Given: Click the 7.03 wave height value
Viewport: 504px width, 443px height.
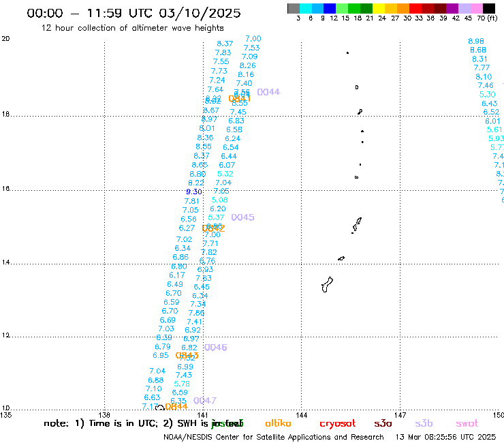Looking at the screenshot, I should [166, 329].
